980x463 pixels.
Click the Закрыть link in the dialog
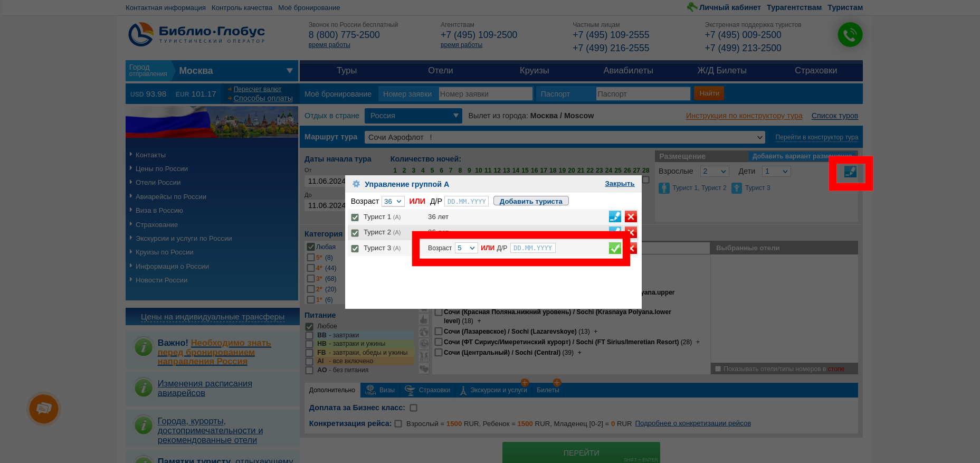620,184
